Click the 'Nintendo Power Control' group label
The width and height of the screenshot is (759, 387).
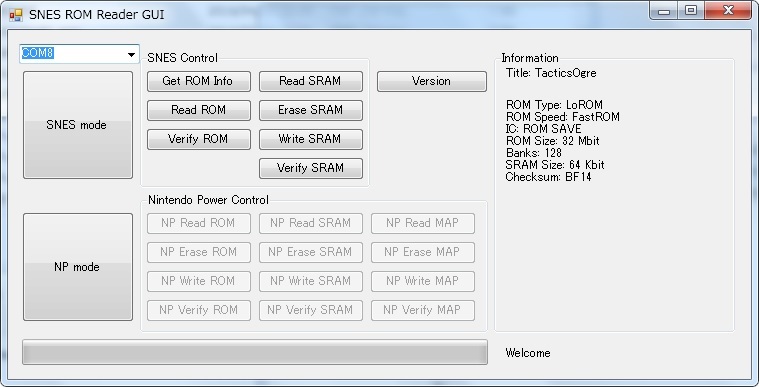pyautogui.click(x=208, y=200)
